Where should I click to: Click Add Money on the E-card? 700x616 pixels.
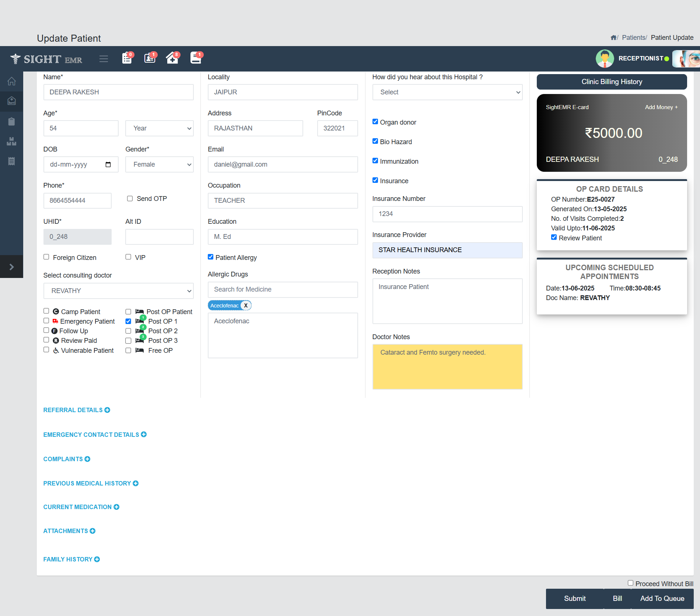(661, 107)
